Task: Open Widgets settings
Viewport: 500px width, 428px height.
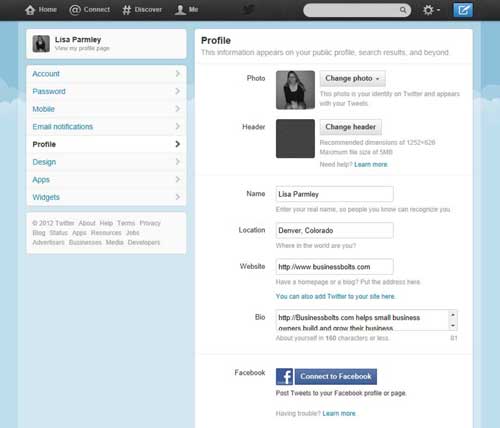Action: pos(106,197)
